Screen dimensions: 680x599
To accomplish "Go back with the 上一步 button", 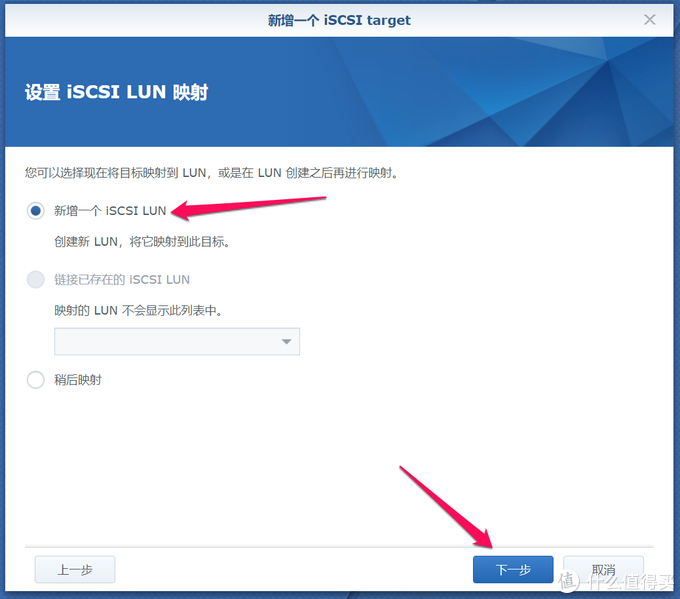I will pyautogui.click(x=75, y=570).
